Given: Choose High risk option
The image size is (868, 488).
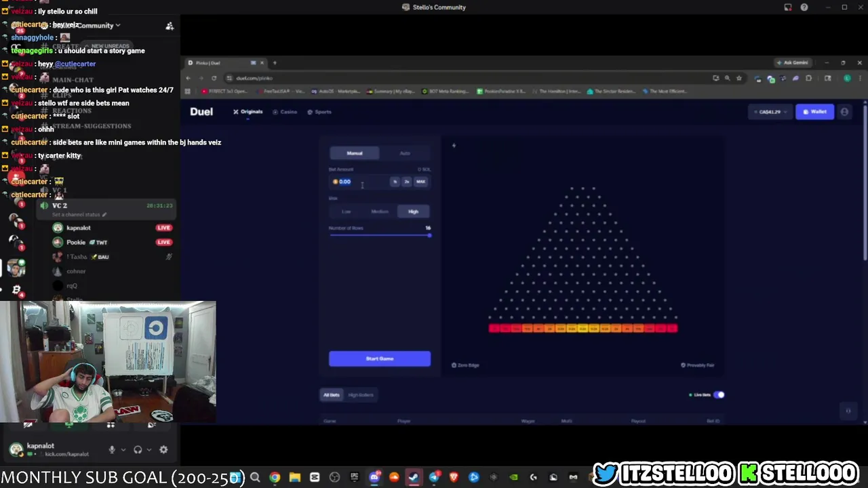Looking at the screenshot, I should pyautogui.click(x=413, y=211).
